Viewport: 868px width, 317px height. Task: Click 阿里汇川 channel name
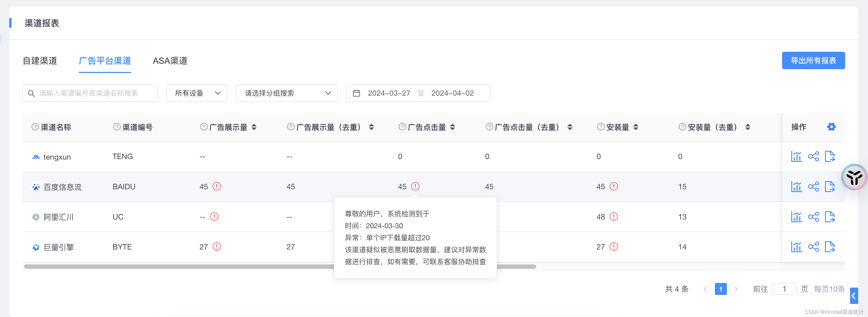coord(58,217)
